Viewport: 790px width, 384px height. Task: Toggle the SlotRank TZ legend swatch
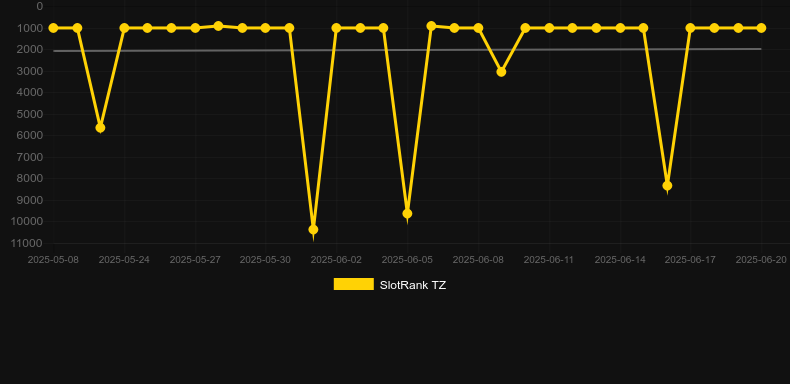(x=354, y=284)
